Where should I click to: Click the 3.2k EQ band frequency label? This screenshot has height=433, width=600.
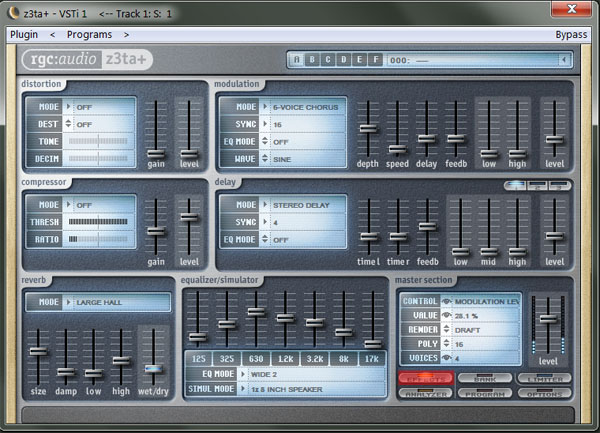click(315, 359)
